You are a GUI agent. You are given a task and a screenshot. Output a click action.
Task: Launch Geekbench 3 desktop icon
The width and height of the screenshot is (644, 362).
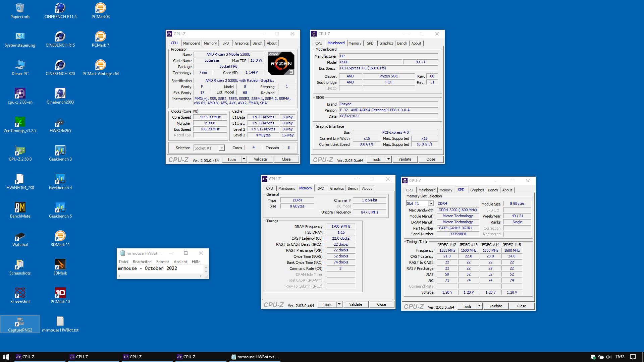click(60, 153)
